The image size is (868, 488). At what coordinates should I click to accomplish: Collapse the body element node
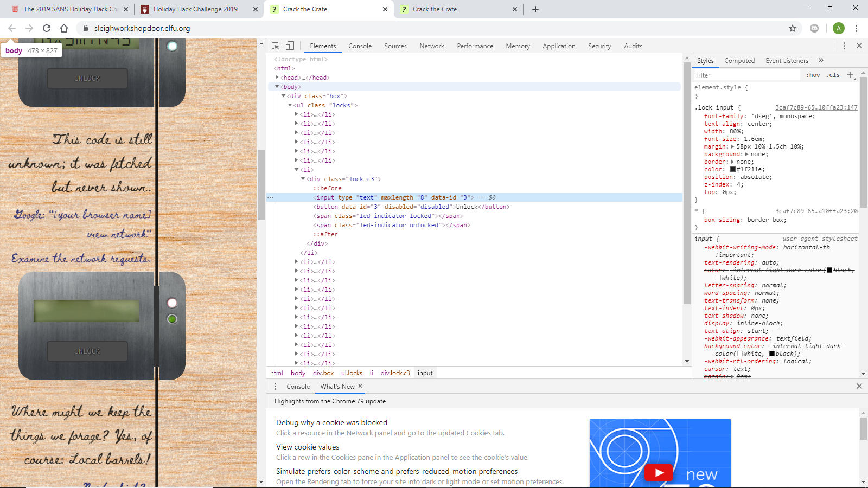[277, 87]
